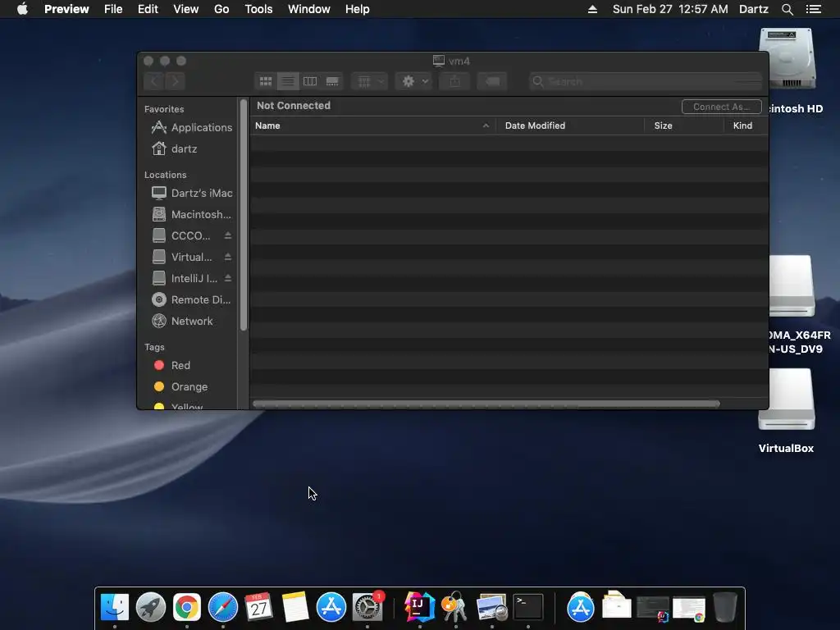The image size is (840, 630).
Task: Go back with the back arrow
Action: (x=154, y=81)
